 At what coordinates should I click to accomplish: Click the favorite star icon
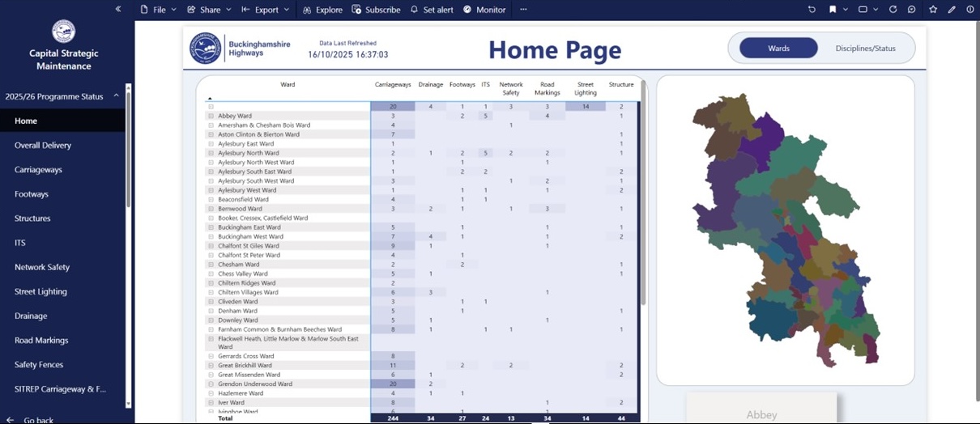tap(933, 10)
